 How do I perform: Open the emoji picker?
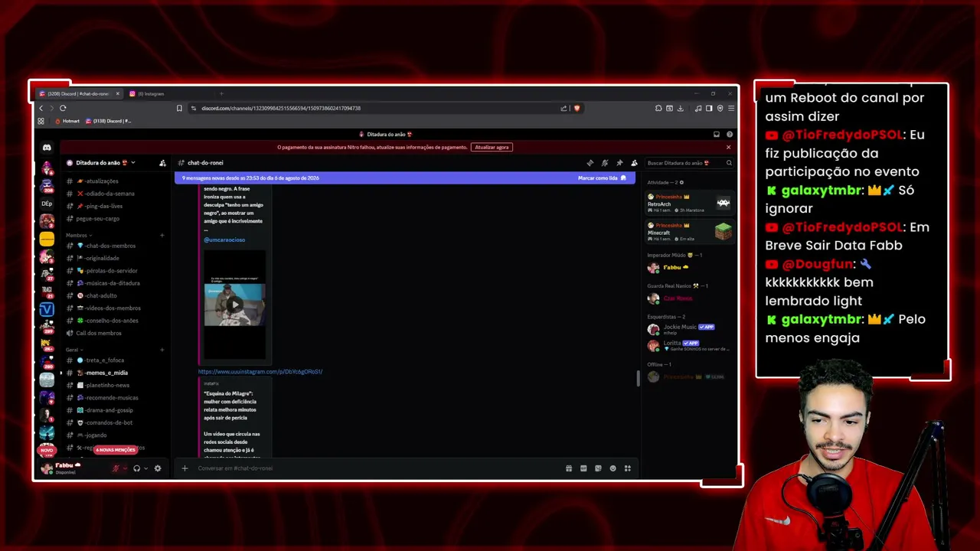point(612,468)
